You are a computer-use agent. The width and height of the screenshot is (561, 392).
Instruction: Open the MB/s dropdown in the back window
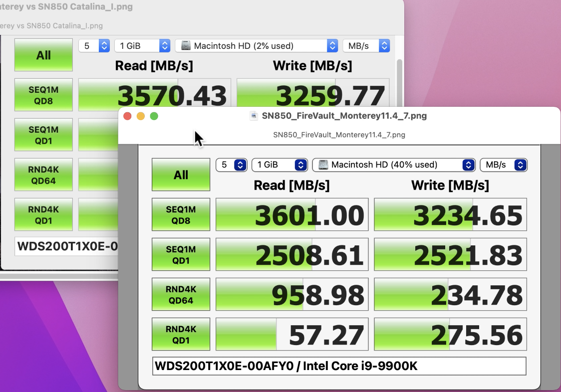tap(366, 46)
